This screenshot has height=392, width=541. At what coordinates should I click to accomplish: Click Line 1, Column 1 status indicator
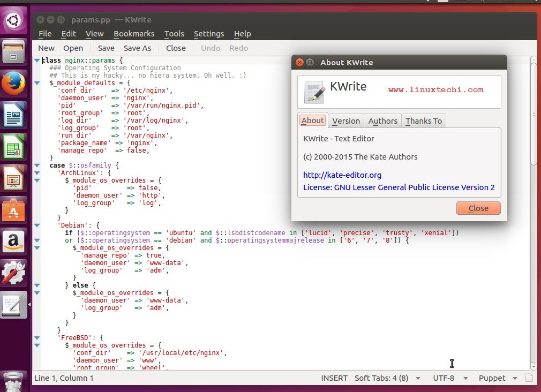(x=64, y=378)
